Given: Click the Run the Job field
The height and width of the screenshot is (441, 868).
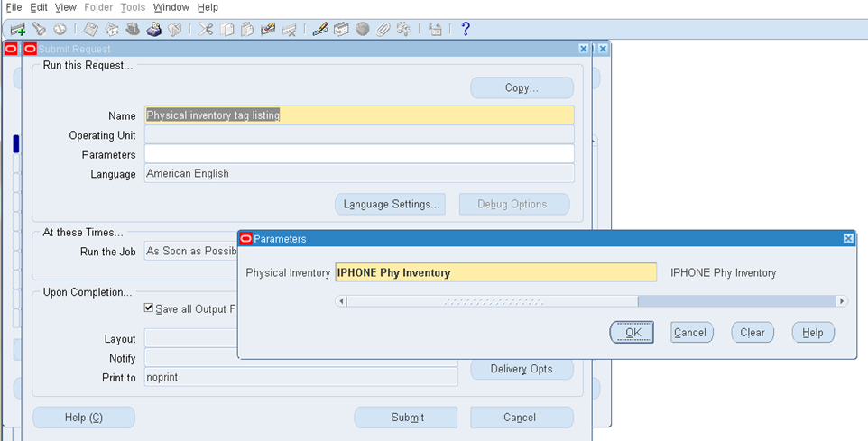Looking at the screenshot, I should (191, 252).
